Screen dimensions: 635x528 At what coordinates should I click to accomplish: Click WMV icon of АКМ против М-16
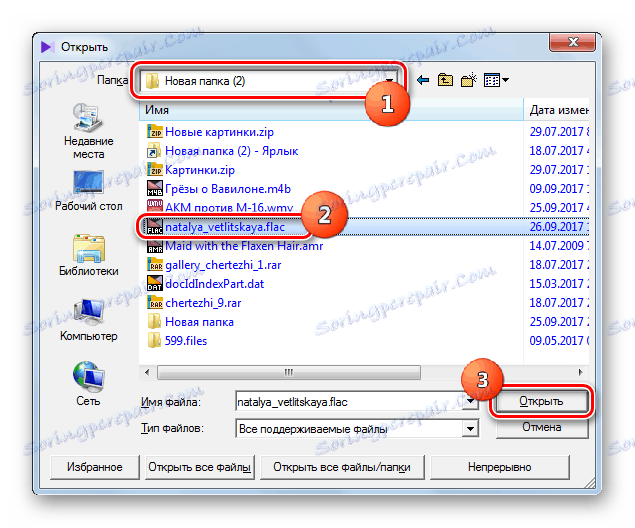tap(155, 206)
